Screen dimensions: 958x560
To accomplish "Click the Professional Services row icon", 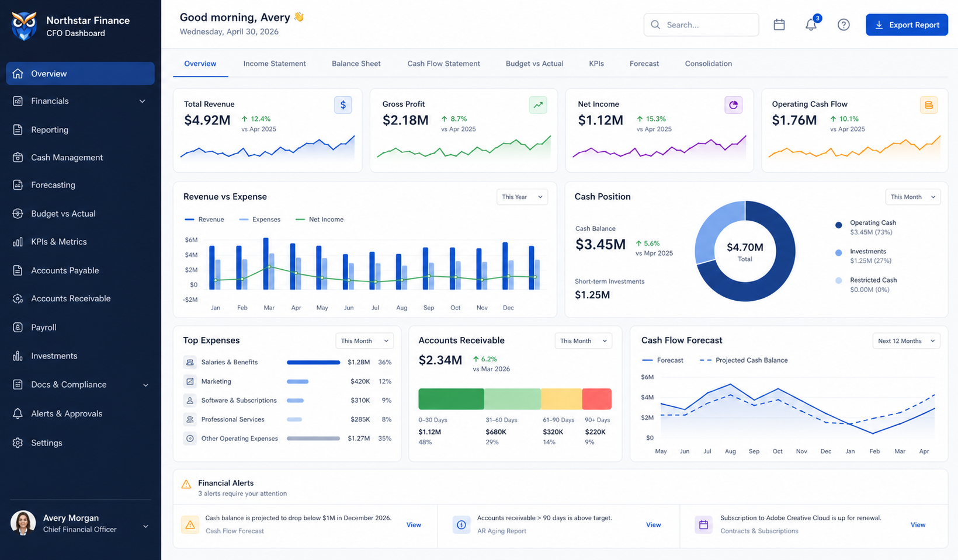I will coord(190,419).
